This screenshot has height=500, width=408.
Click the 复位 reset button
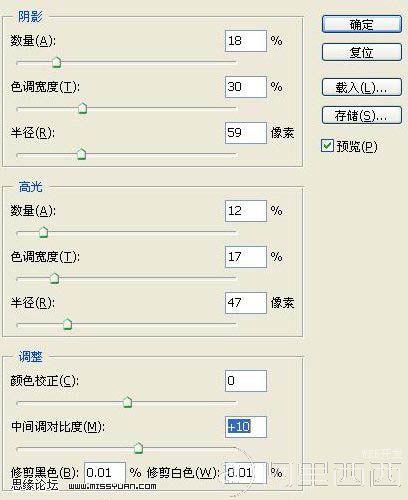362,52
